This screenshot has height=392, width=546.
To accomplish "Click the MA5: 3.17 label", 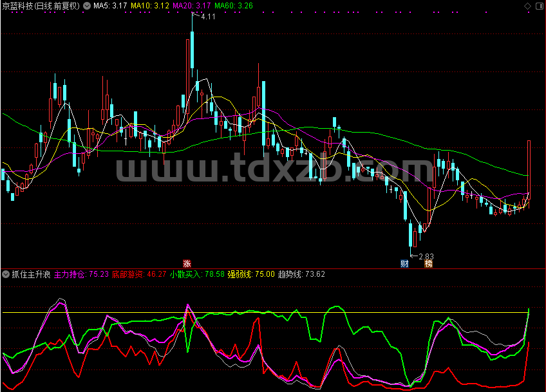I will point(110,6).
